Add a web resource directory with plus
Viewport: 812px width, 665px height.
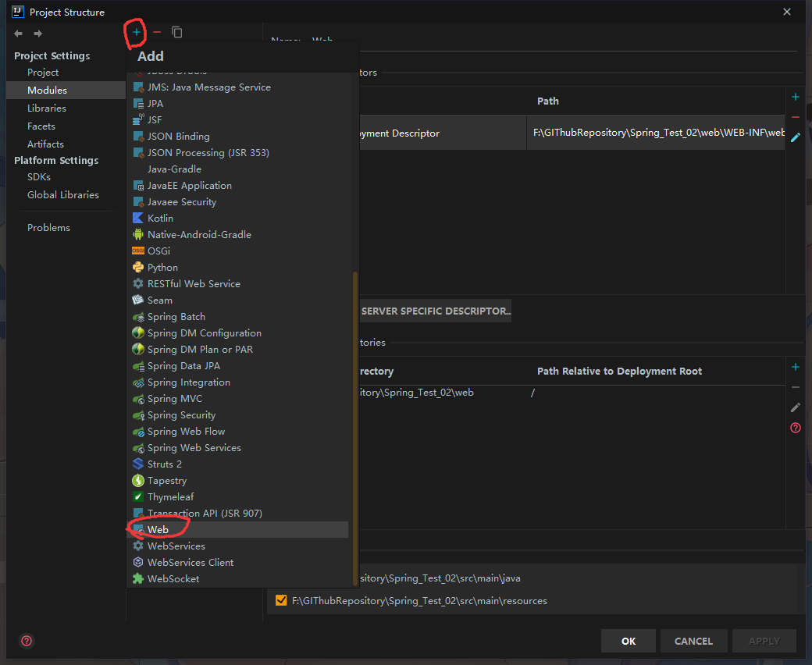point(796,367)
